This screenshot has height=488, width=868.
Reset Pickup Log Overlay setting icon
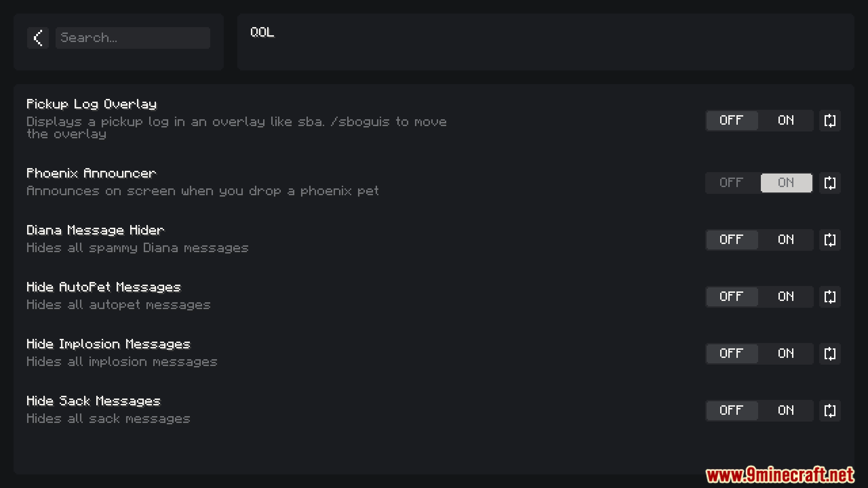point(830,121)
